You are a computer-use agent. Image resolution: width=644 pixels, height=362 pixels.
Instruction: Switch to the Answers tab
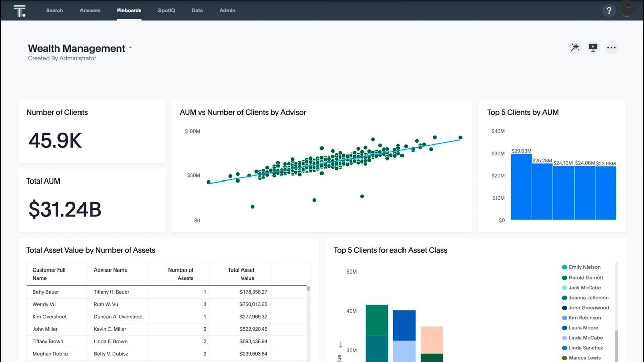click(90, 10)
